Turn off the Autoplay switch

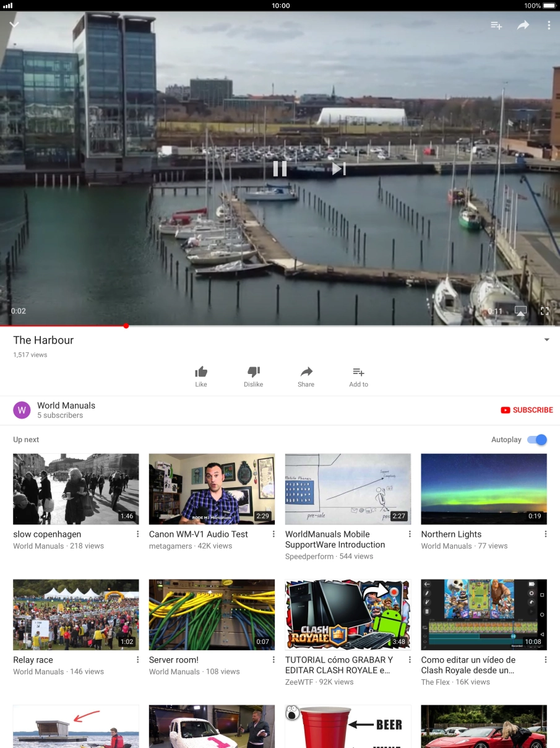536,440
